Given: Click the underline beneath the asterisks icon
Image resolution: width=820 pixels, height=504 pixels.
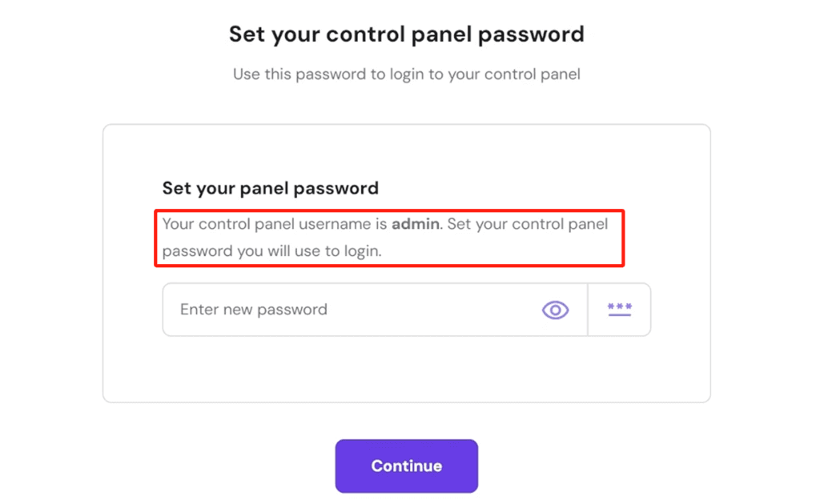Looking at the screenshot, I should [619, 316].
